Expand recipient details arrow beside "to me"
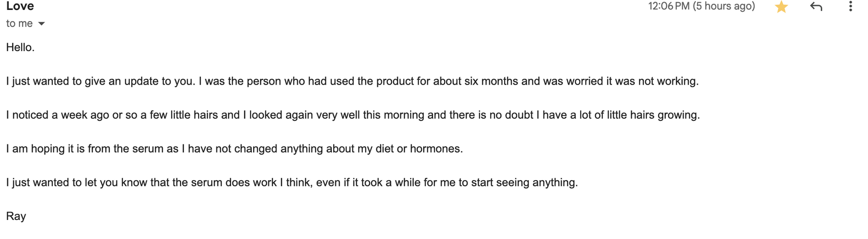Screen dimensions: 868x239 (42, 24)
